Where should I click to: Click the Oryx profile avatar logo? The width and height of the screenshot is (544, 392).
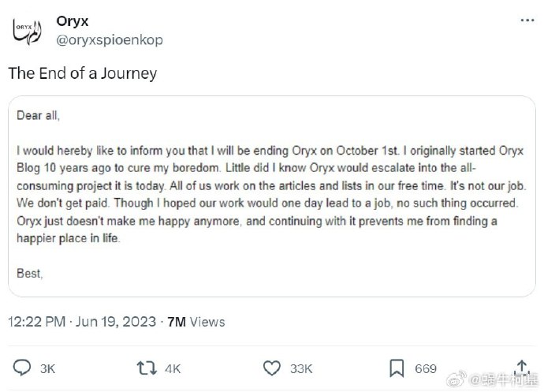[27, 30]
